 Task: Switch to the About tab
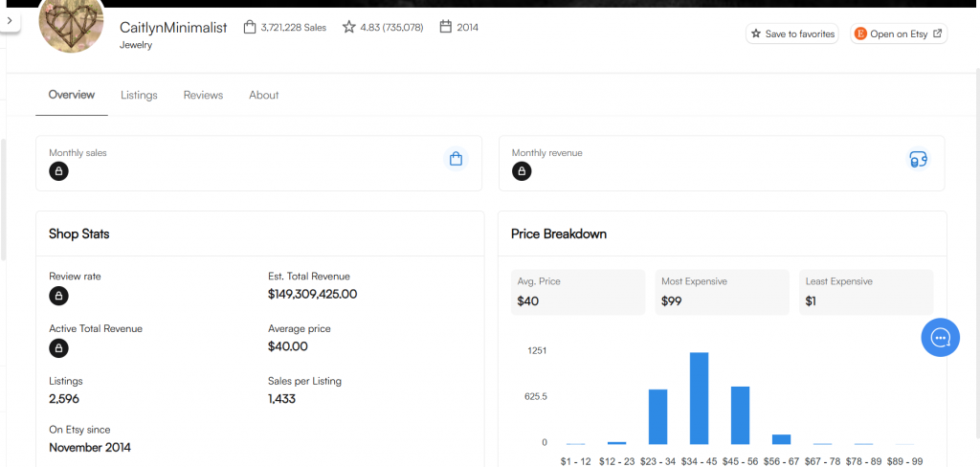tap(264, 95)
